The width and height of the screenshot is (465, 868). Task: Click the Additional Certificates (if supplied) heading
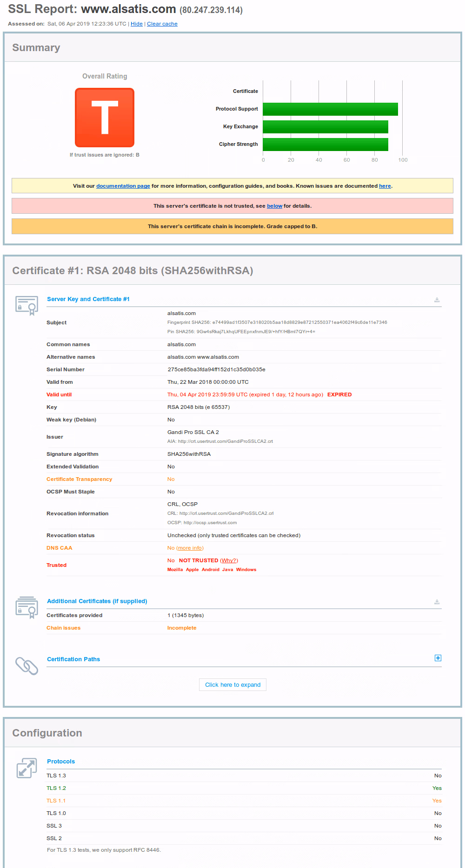tap(97, 601)
